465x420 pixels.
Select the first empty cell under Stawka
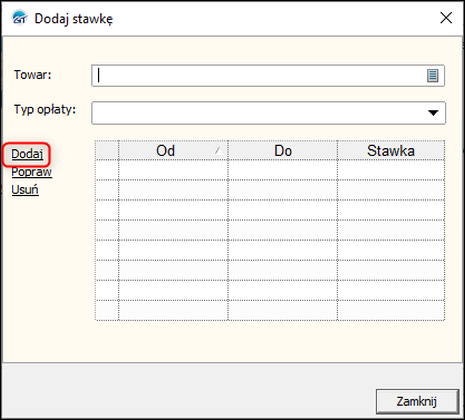tap(391, 170)
